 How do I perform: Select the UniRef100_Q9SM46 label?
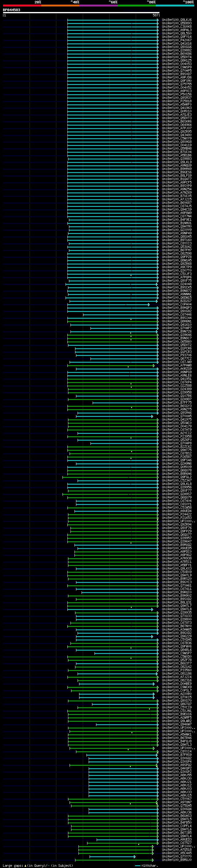coord(177,413)
